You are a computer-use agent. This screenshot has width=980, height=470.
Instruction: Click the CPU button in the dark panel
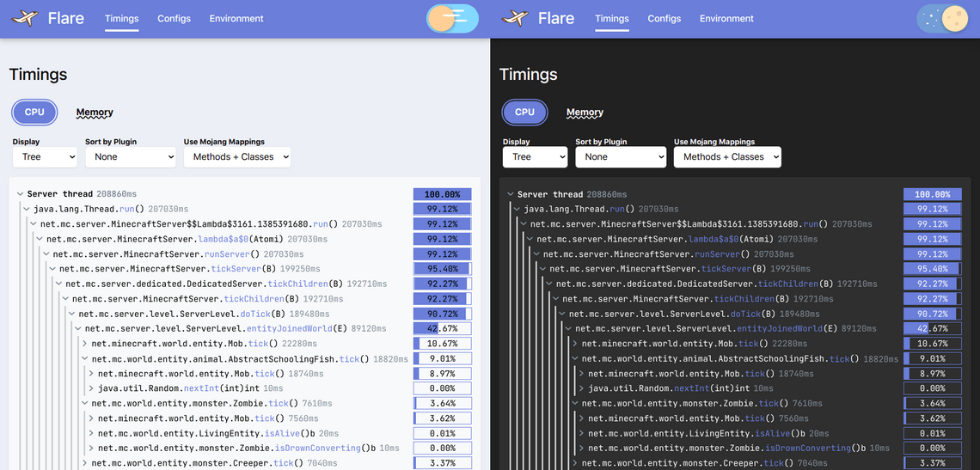(524, 113)
